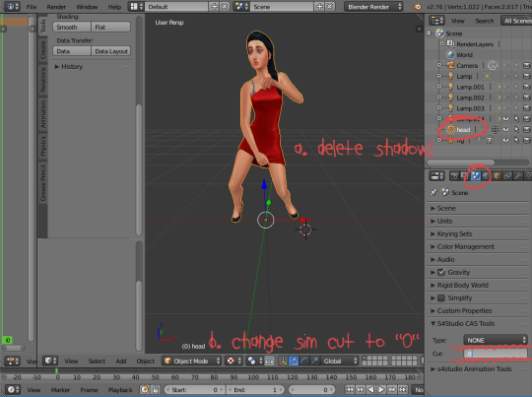The image size is (532, 397).
Task: Select the rotate manipulator arc icon
Action: [304, 361]
